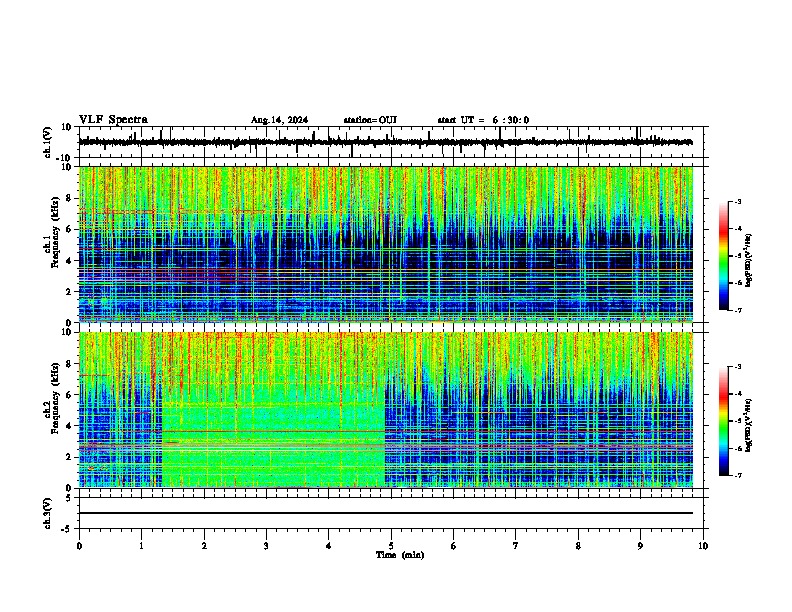Viewport: 792px width, 612px height.
Task: Click time-axis tick label "9"
Action: click(640, 546)
